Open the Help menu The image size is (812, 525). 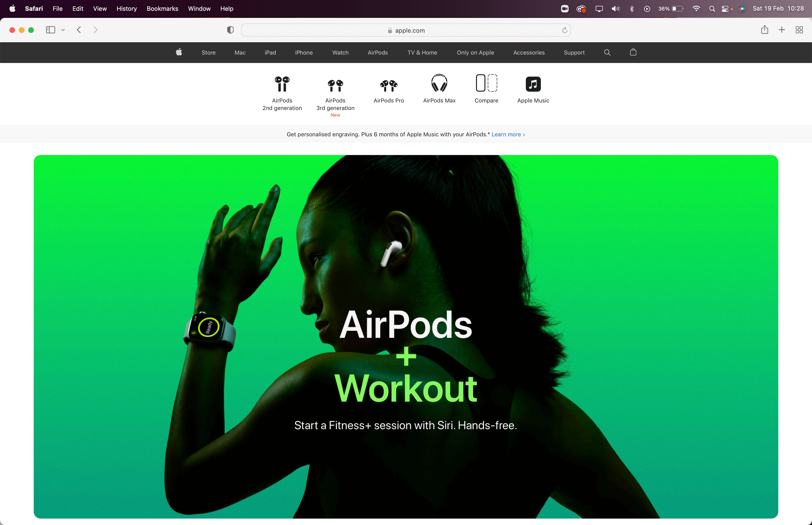226,8
